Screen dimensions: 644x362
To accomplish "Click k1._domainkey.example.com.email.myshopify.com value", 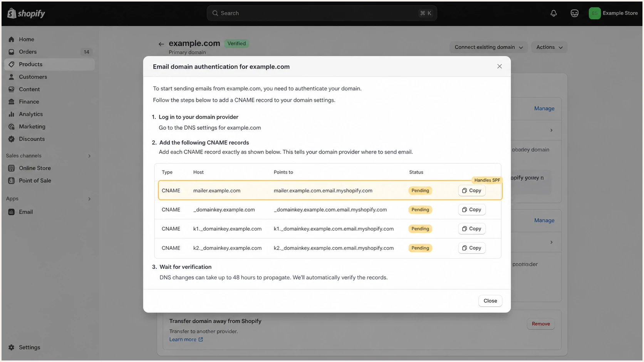I will (x=334, y=229).
